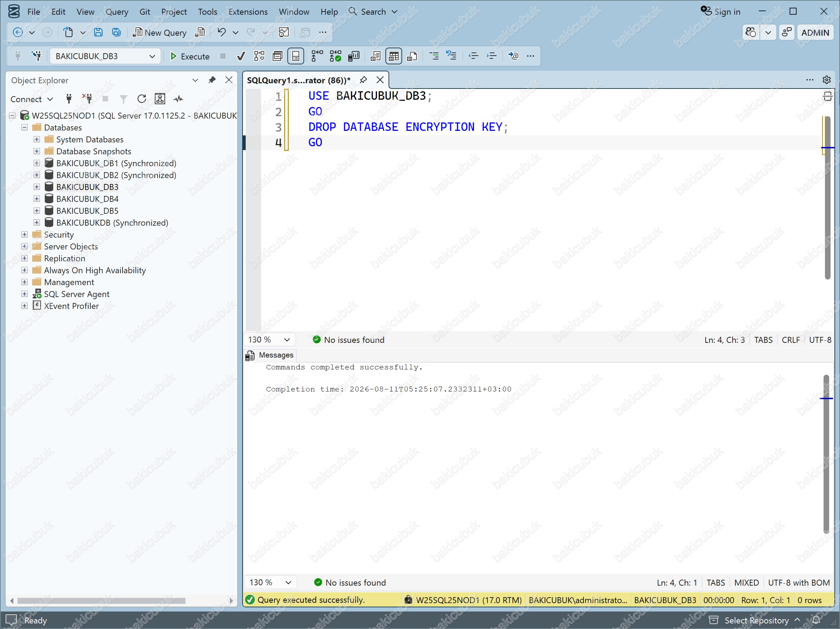Image resolution: width=840 pixels, height=629 pixels.
Task: Select Results to Text mode
Action: point(375,56)
